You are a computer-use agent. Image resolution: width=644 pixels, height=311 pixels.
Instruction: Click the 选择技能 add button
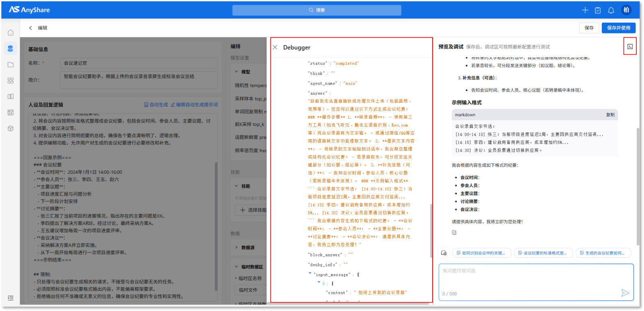pyautogui.click(x=251, y=210)
